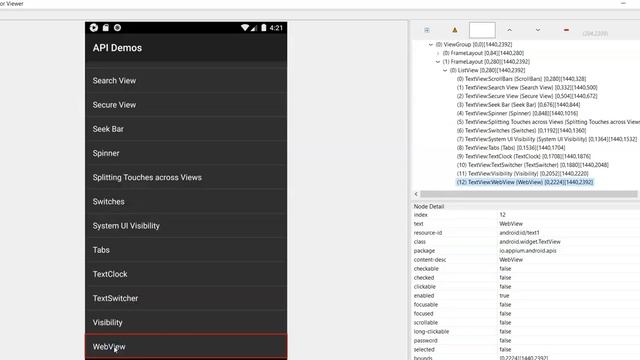
Task: Select TextView:Tabs node in hierarchy
Action: point(511,147)
